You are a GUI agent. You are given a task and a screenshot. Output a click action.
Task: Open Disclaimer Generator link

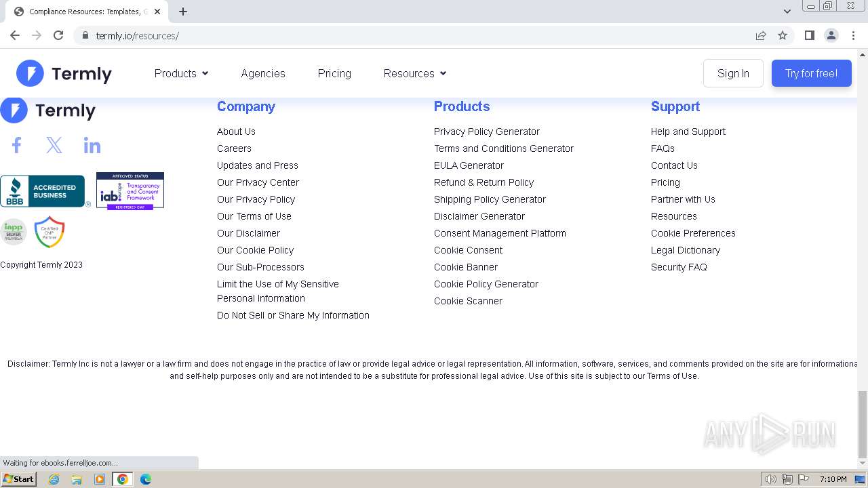click(x=479, y=216)
